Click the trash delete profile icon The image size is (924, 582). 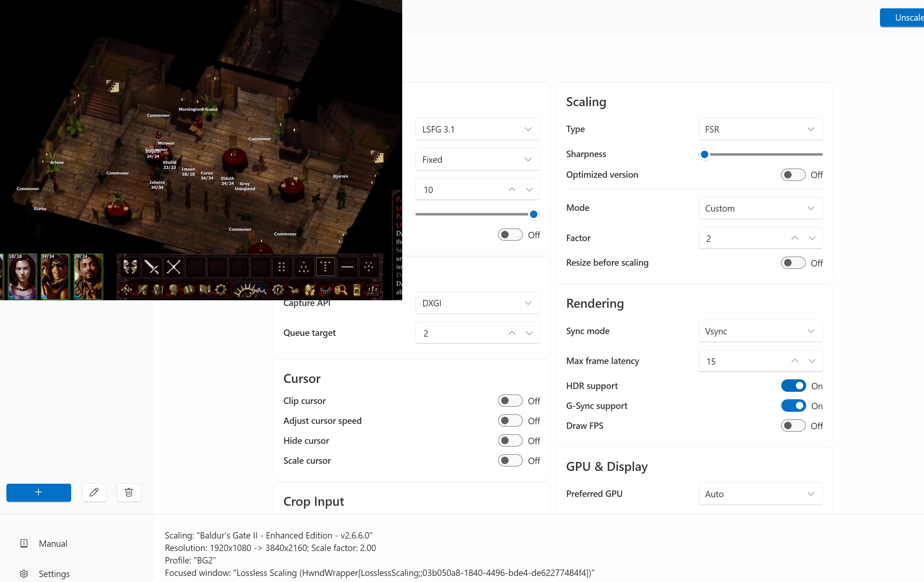click(x=129, y=492)
